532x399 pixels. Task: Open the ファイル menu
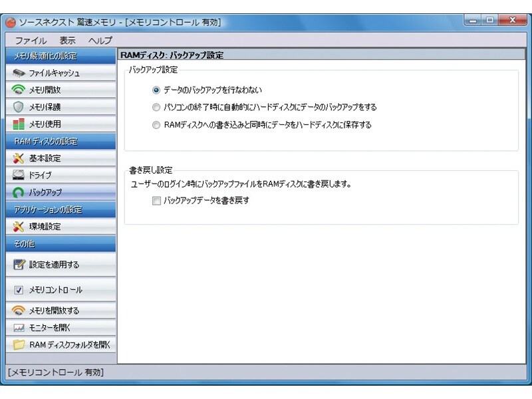31,41
